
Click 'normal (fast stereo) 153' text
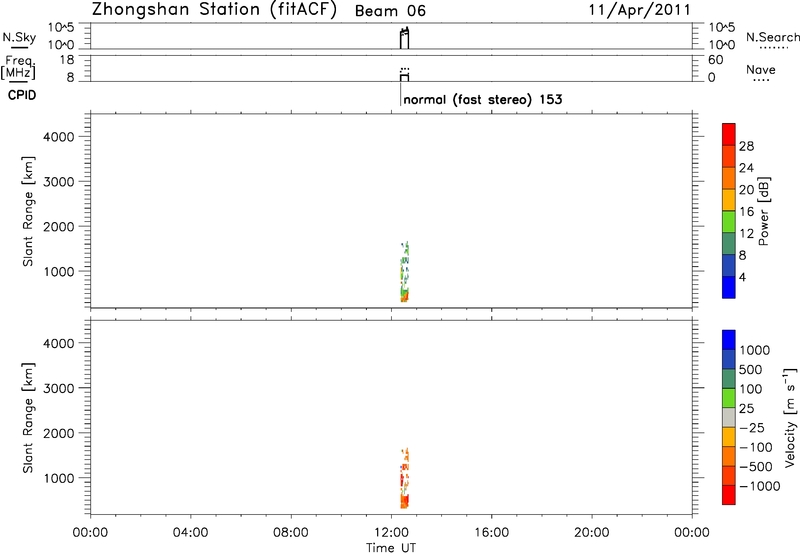(x=483, y=99)
